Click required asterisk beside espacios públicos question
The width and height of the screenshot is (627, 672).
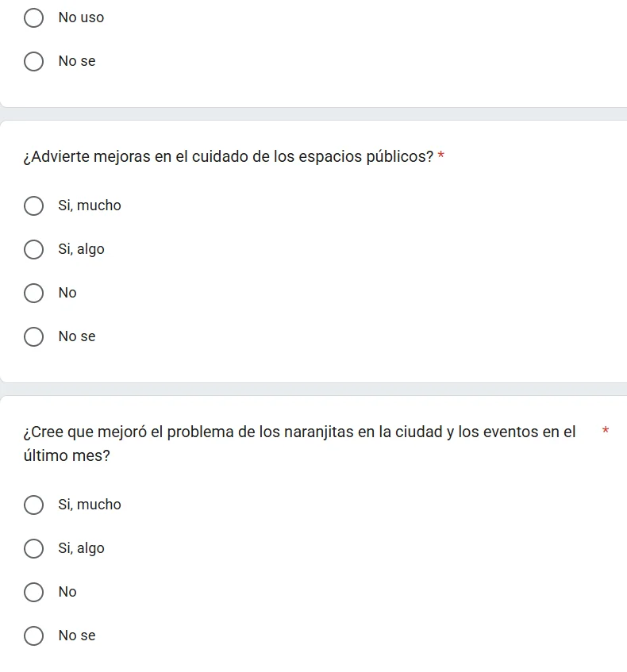pyautogui.click(x=440, y=156)
